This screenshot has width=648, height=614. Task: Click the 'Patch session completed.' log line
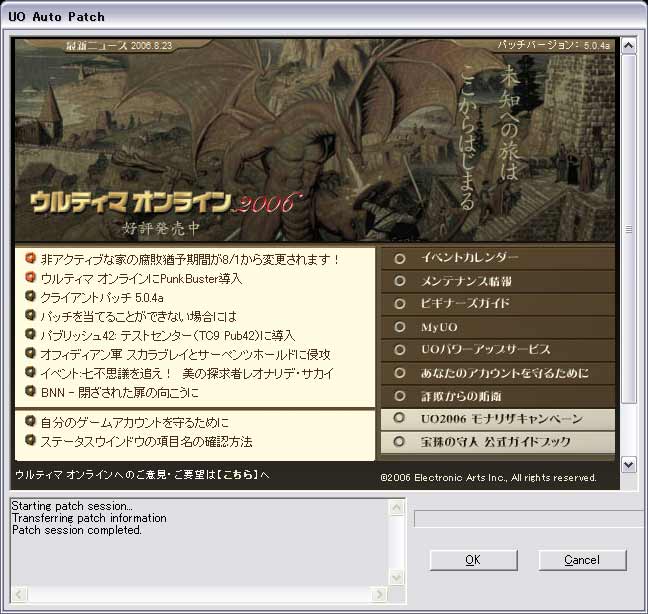coord(77,530)
